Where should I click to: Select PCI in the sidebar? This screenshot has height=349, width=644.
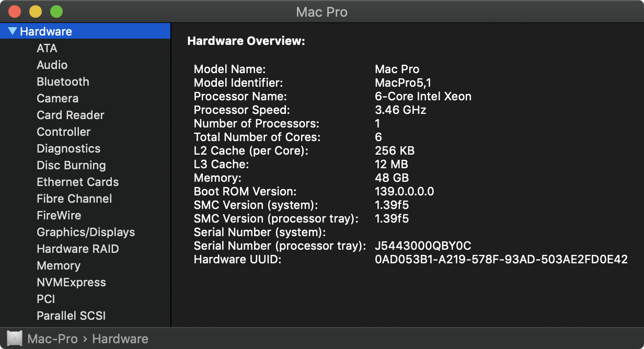[45, 299]
